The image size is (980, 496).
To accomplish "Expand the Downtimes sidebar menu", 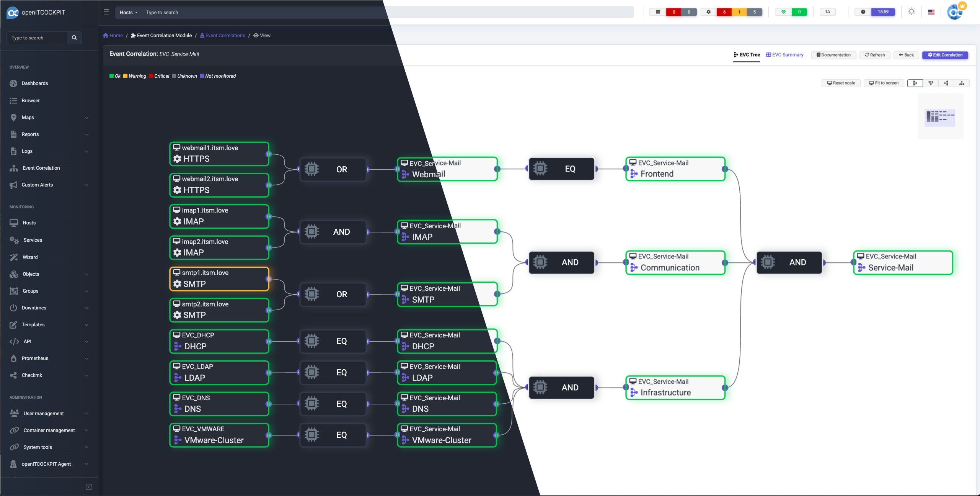I will coord(49,308).
